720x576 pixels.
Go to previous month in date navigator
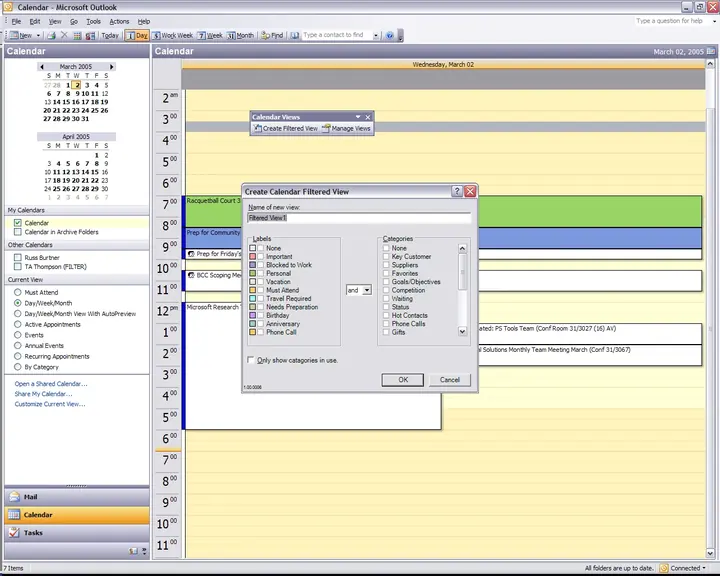[42, 67]
